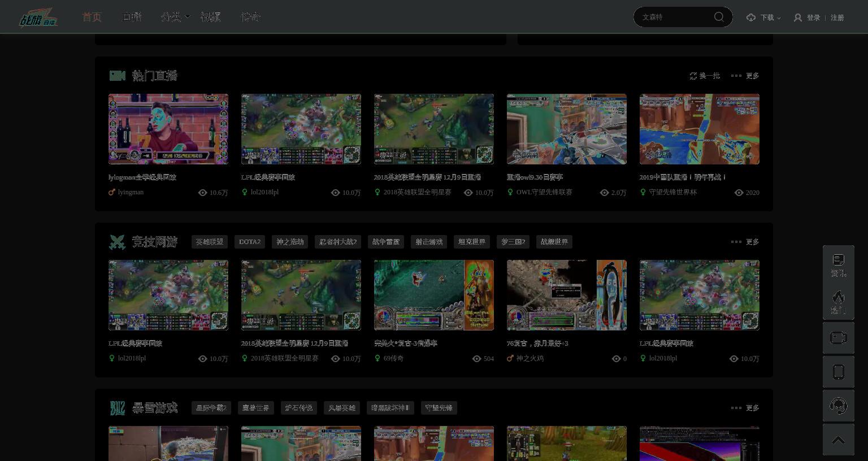Viewport: 868px width, 461px height.
Task: Select the 暗黑破坏神Ⅲ game tag
Action: point(390,408)
